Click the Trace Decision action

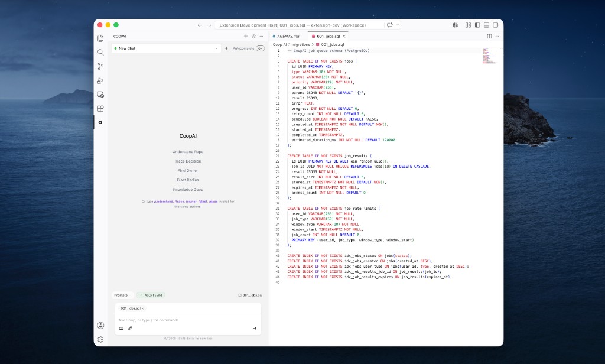(x=188, y=161)
